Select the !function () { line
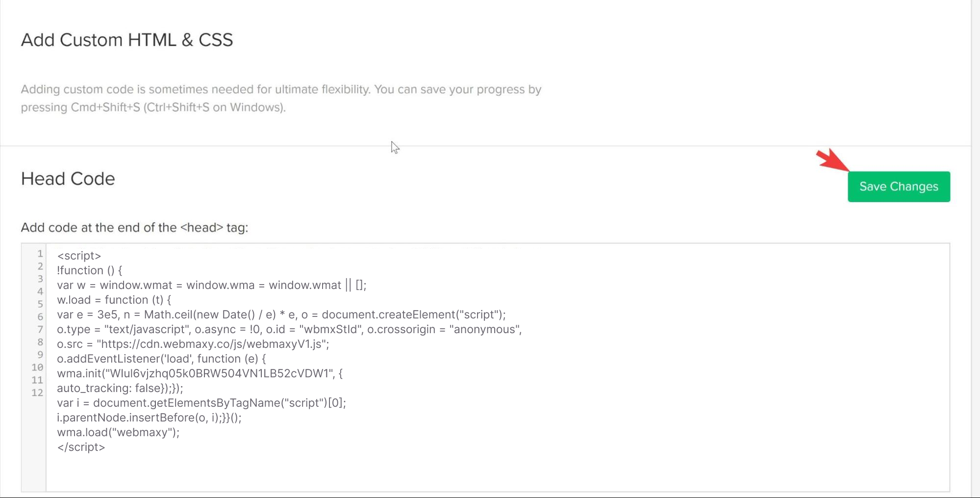This screenshot has height=498, width=980. [x=90, y=270]
